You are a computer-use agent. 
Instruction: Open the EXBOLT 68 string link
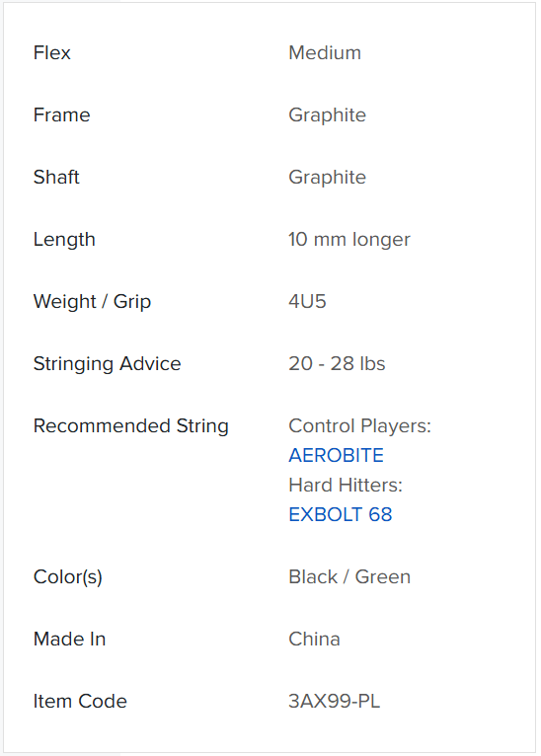click(341, 514)
